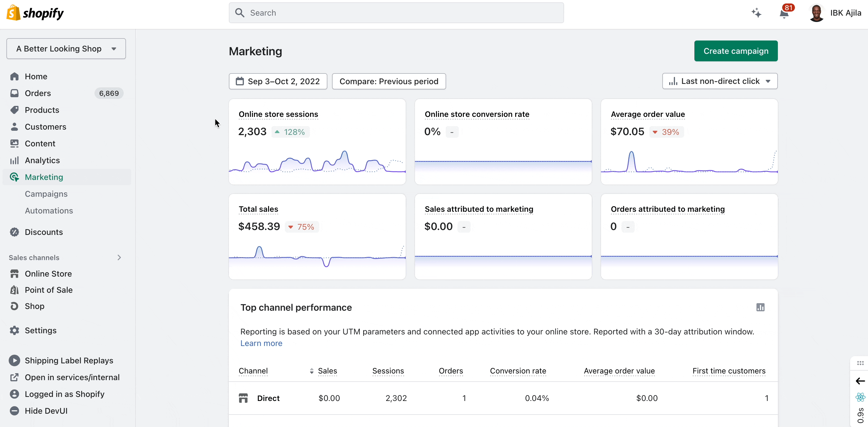This screenshot has height=427, width=868.
Task: Open the A Better Looking Shop store switcher
Action: [66, 49]
